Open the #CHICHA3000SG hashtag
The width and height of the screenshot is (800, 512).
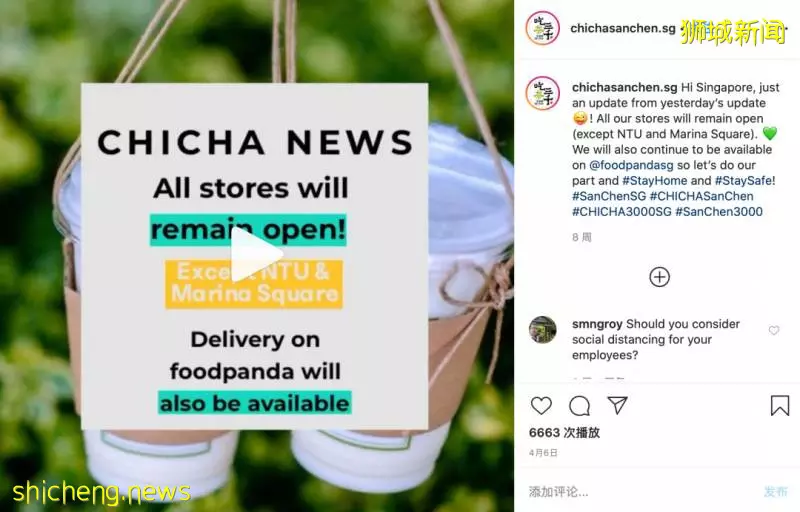pyautogui.click(x=621, y=212)
